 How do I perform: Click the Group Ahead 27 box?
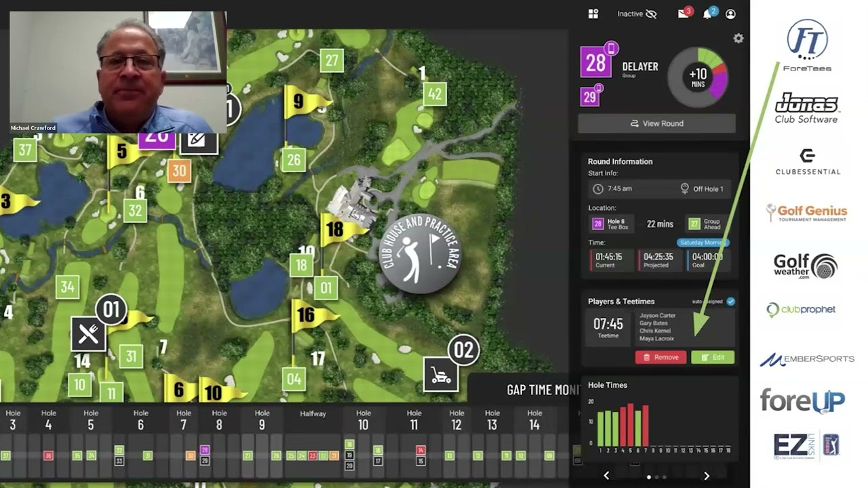tap(707, 224)
